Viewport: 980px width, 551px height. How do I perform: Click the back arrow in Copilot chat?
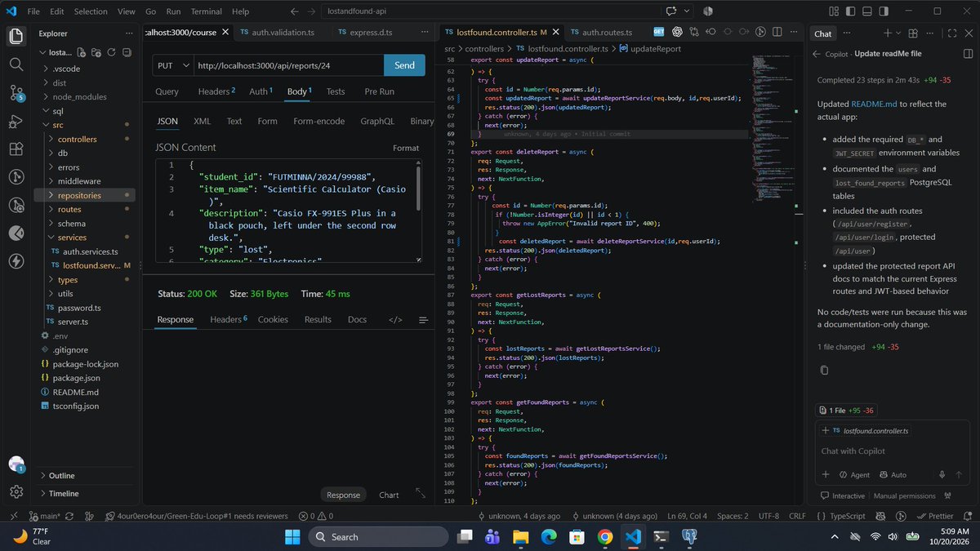tap(817, 54)
